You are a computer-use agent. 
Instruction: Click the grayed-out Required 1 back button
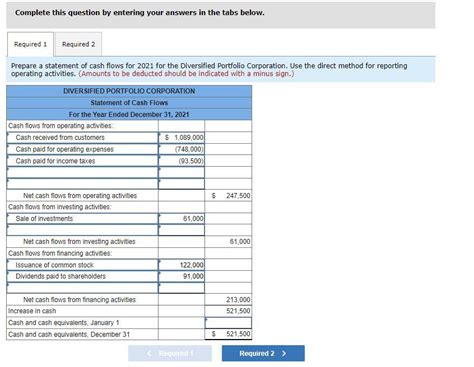pos(170,353)
